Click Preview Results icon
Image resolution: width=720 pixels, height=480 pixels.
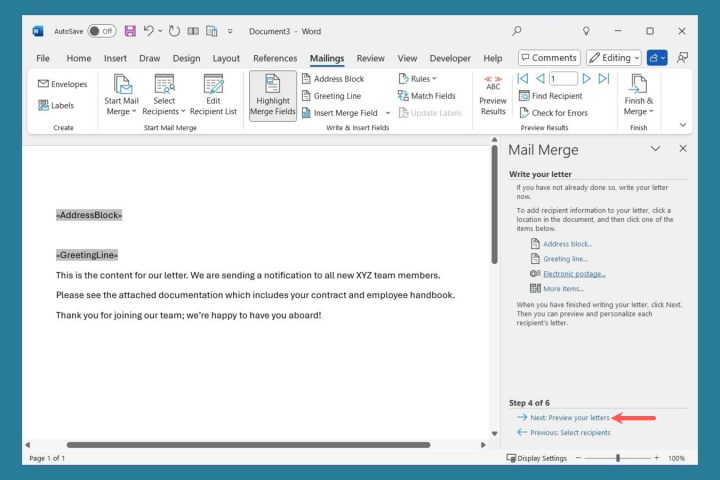tap(493, 95)
